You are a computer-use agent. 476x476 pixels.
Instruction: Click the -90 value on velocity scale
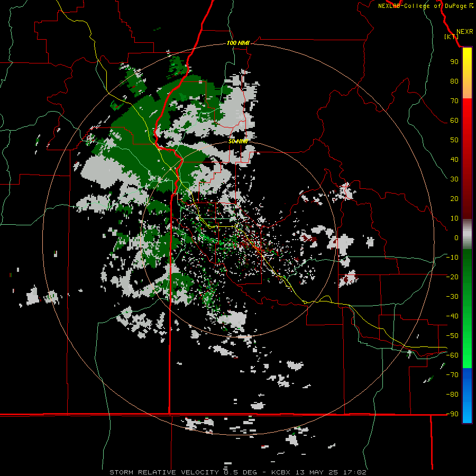point(452,414)
